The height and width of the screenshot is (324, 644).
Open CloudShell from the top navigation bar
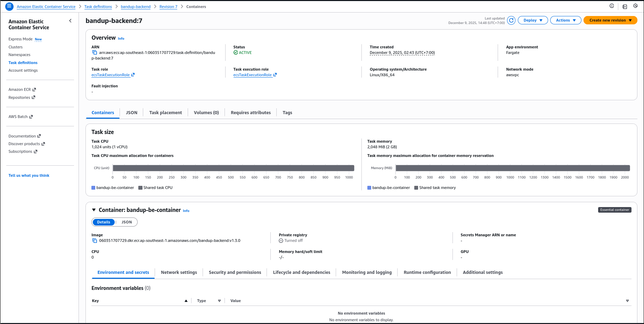[625, 6]
